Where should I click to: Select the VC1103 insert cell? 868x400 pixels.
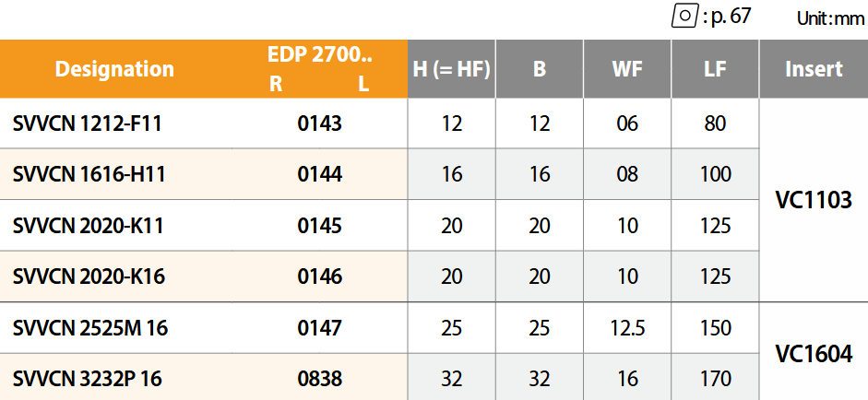813,200
